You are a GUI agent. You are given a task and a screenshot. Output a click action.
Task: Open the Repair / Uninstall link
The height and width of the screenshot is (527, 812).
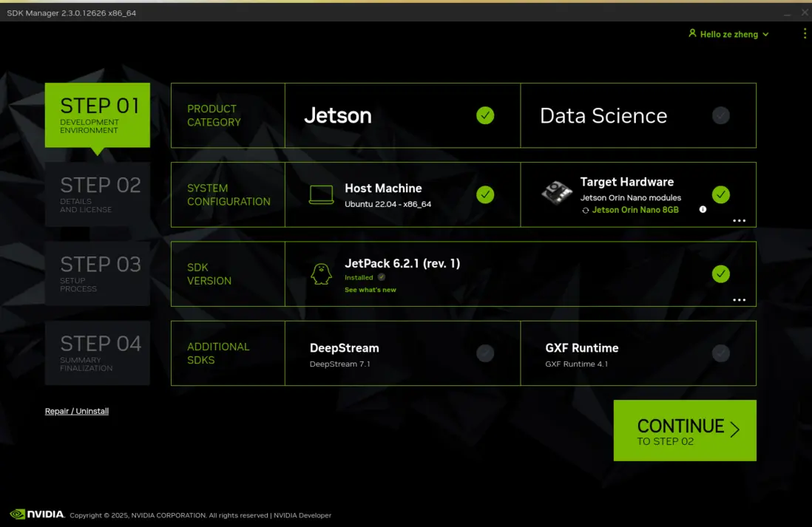pyautogui.click(x=77, y=411)
